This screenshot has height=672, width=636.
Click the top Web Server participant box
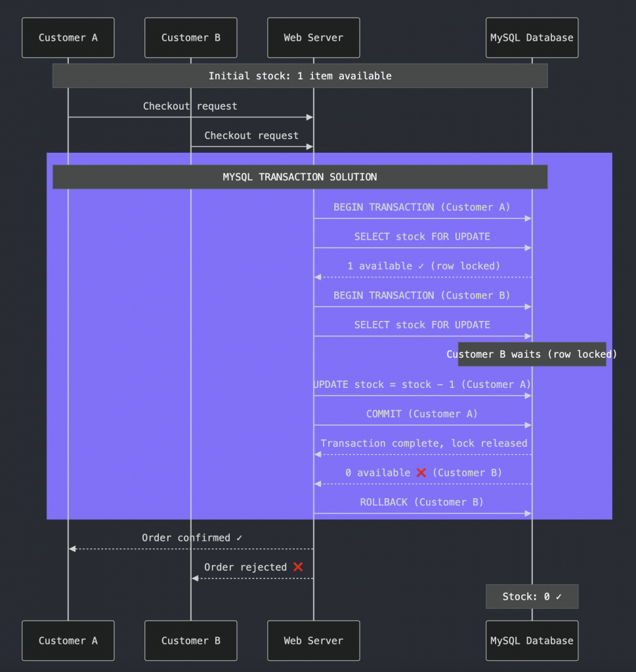pos(313,37)
